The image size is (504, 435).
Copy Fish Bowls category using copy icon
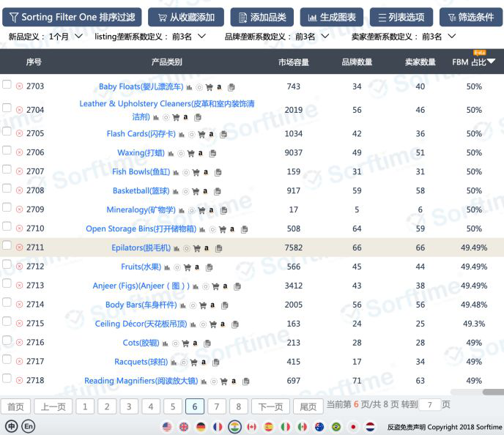tap(218, 173)
